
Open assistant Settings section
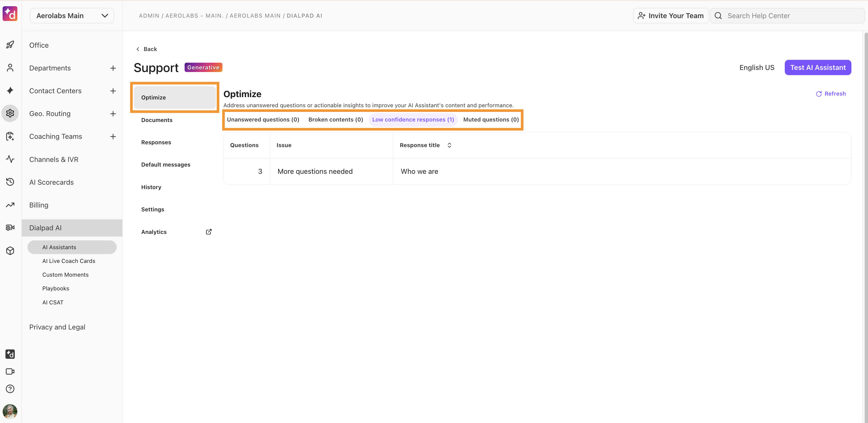[174, 209]
